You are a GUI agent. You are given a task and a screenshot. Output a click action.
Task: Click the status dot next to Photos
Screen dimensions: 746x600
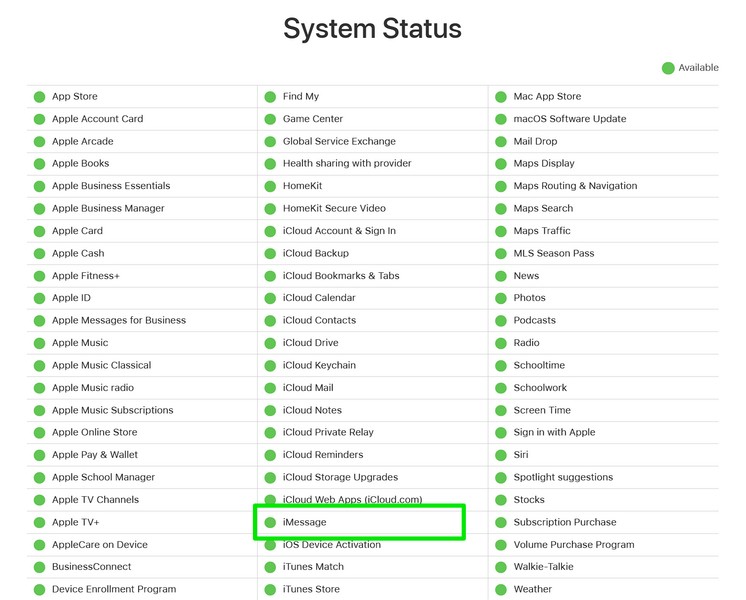click(501, 298)
